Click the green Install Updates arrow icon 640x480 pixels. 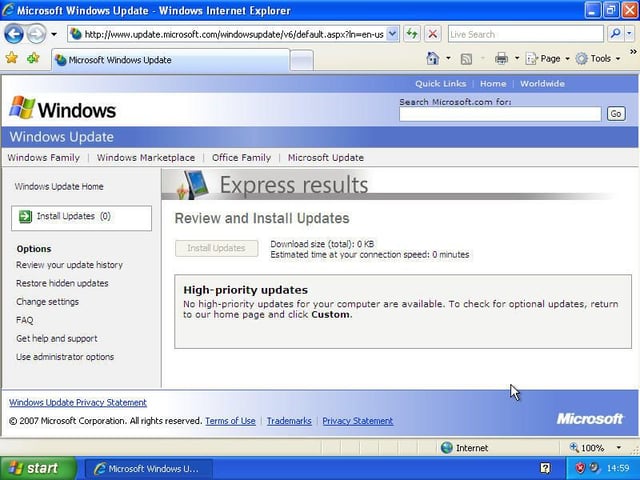click(x=25, y=216)
